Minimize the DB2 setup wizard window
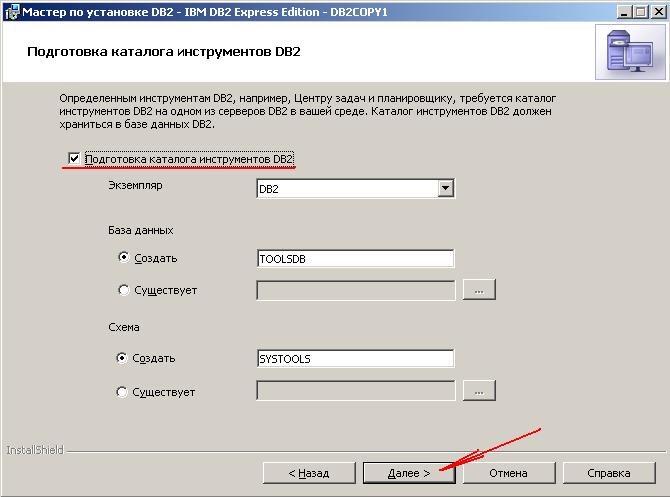 [624, 12]
